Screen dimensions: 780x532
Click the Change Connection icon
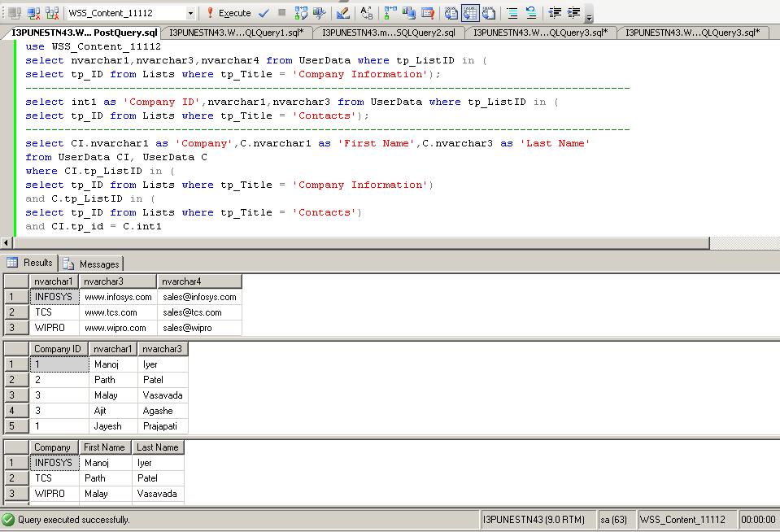(52, 13)
